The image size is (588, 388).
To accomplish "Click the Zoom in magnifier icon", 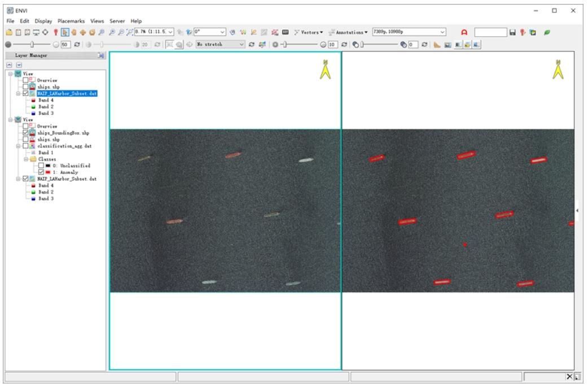I will click(x=112, y=32).
